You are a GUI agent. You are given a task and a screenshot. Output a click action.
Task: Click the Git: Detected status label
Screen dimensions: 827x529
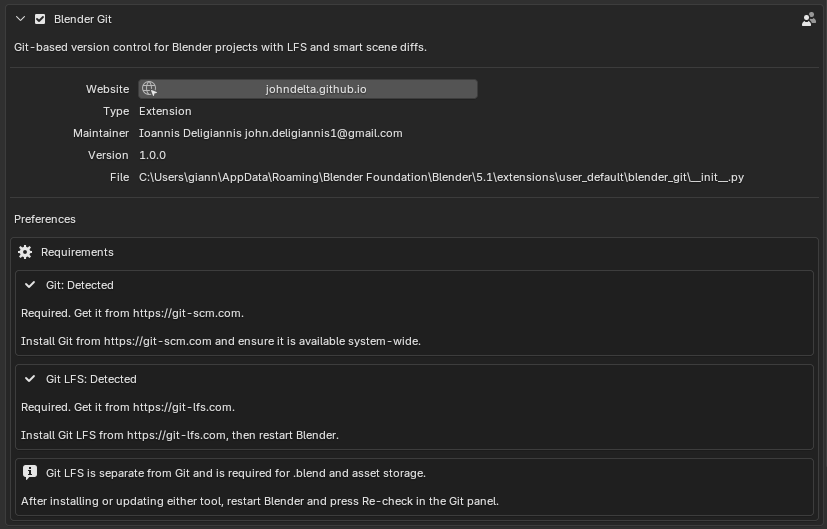(x=80, y=285)
